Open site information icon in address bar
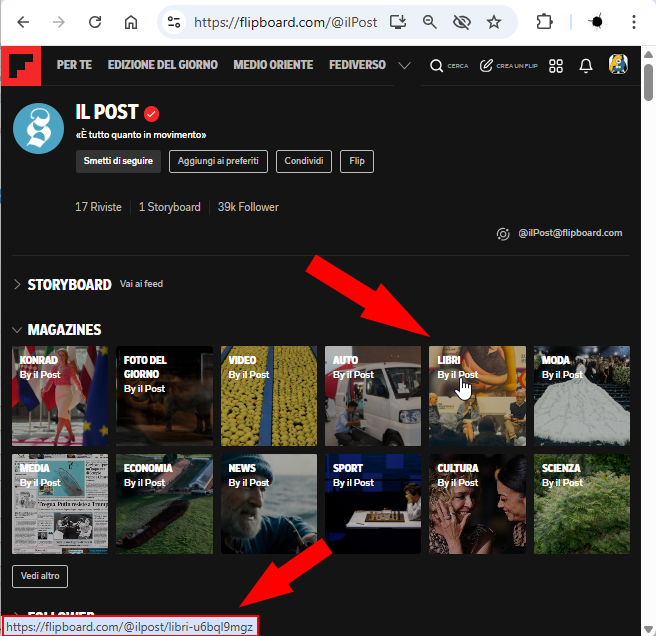 point(174,22)
